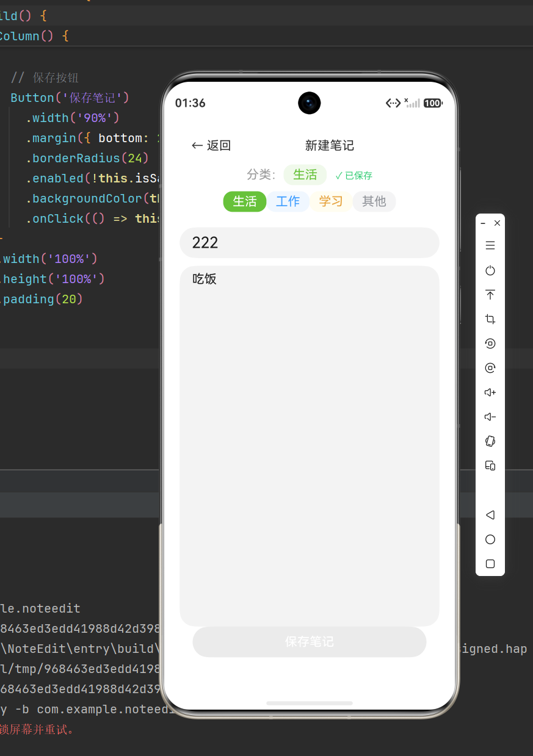This screenshot has height=756, width=533.
Task: Tap the ← 返回 back button
Action: click(211, 145)
